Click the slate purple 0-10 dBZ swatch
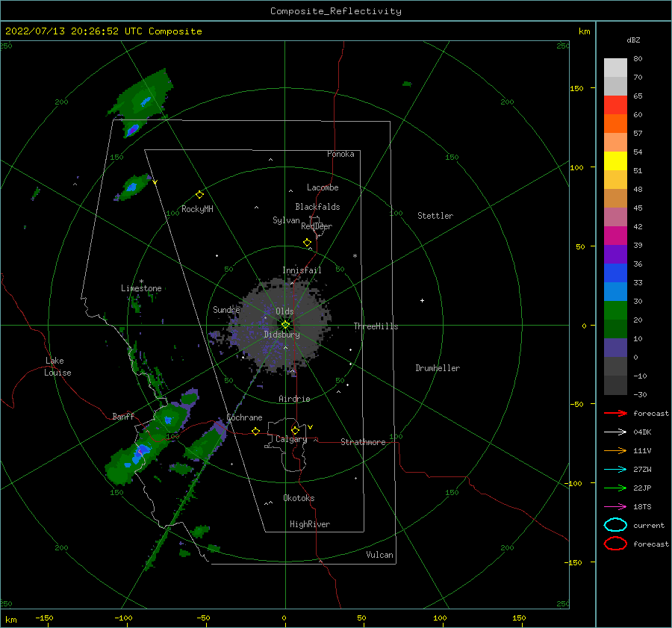This screenshot has width=672, height=628. (615, 348)
